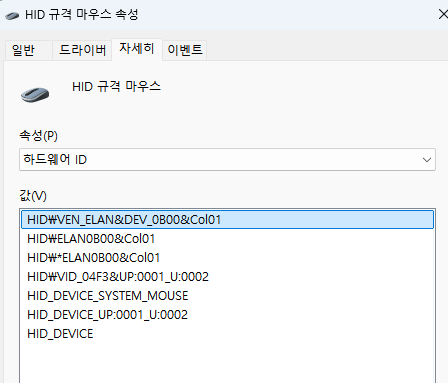Select value HID₩VEN_ELAN&DEV_0B00&Col01
The image size is (448, 383).
click(227, 220)
